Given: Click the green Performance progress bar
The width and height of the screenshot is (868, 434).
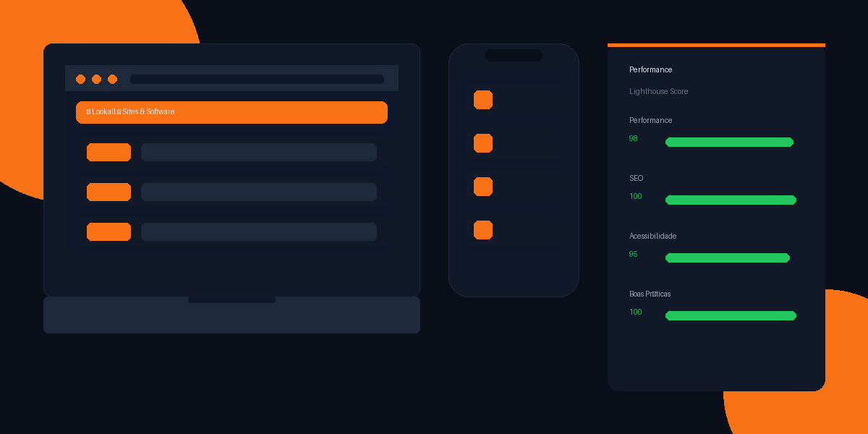Looking at the screenshot, I should [x=729, y=142].
